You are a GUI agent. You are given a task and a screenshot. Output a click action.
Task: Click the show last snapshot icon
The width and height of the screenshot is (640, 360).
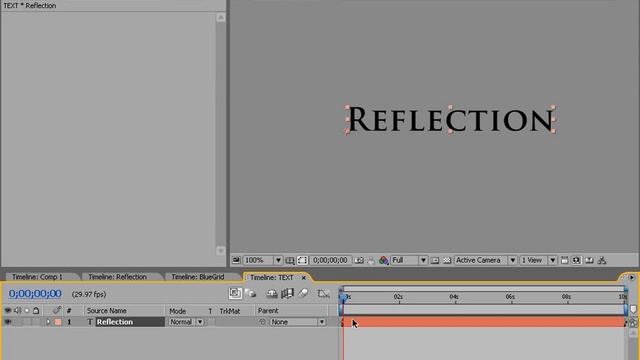point(371,260)
